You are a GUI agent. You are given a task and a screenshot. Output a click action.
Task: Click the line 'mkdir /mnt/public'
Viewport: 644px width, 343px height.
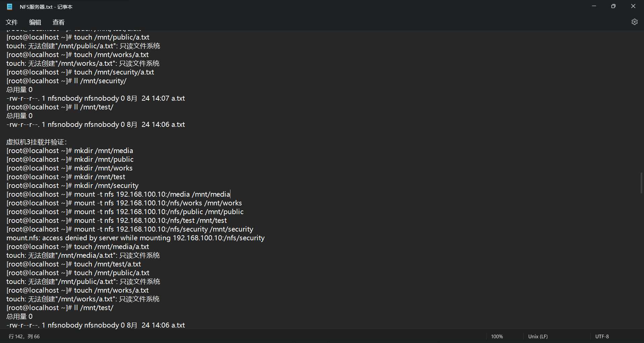click(70, 159)
